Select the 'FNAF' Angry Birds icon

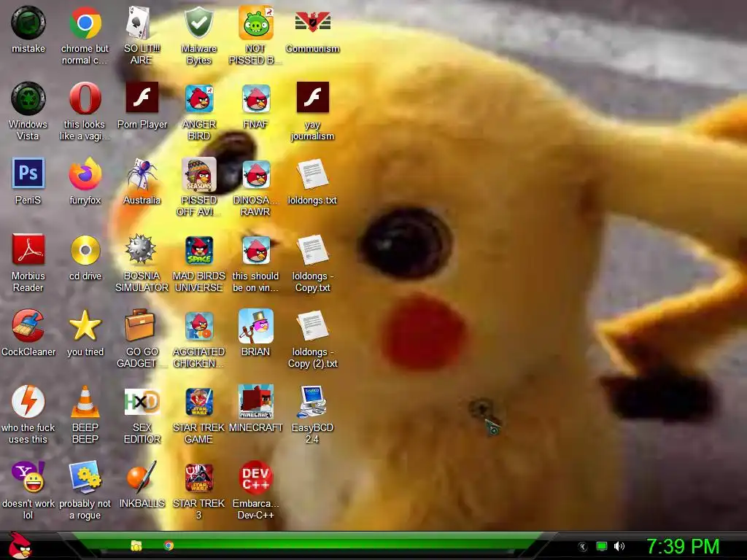click(255, 98)
